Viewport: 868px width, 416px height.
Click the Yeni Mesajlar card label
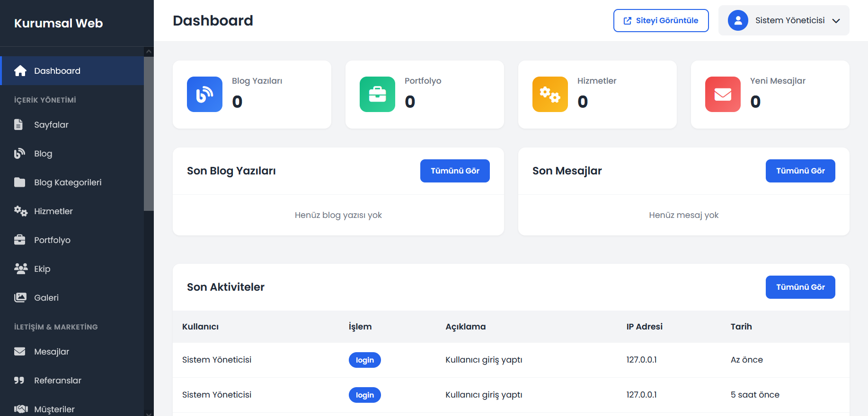point(778,81)
